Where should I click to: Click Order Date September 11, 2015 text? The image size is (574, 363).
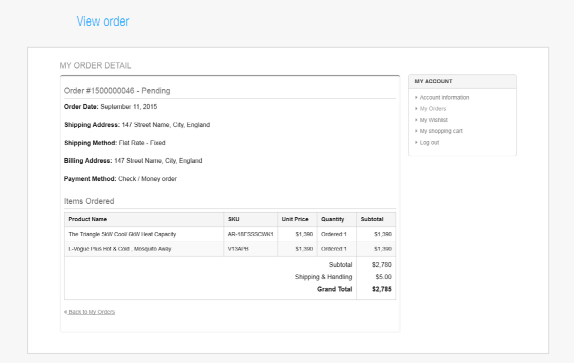pyautogui.click(x=110, y=107)
